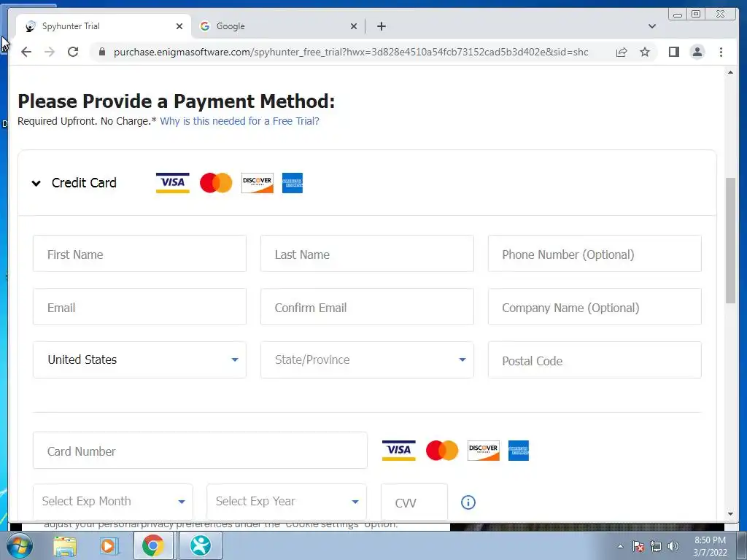This screenshot has height=560, width=747.
Task: Open the teal figure taskbar app
Action: pyautogui.click(x=201, y=545)
